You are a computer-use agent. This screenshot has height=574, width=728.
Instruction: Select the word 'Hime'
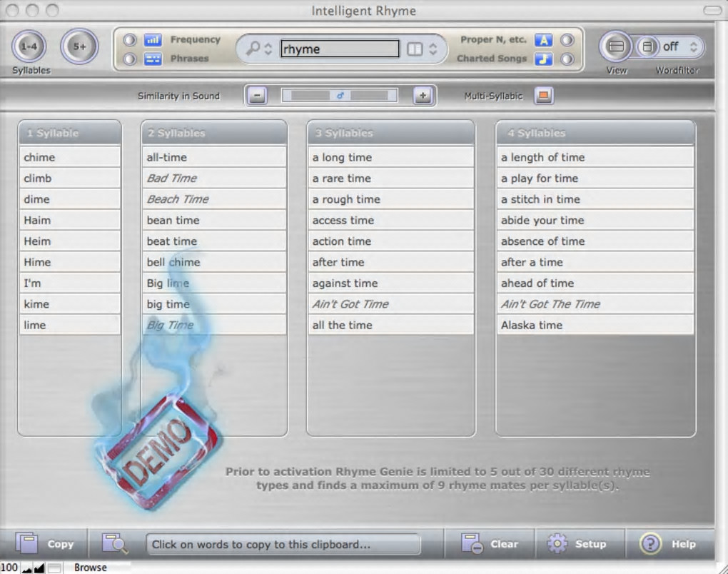[70, 262]
